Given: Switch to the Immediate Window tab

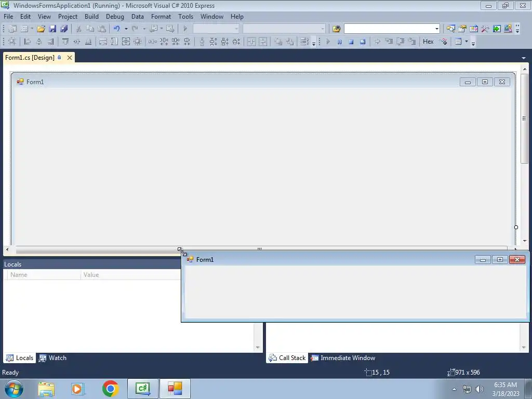Looking at the screenshot, I should coord(343,358).
